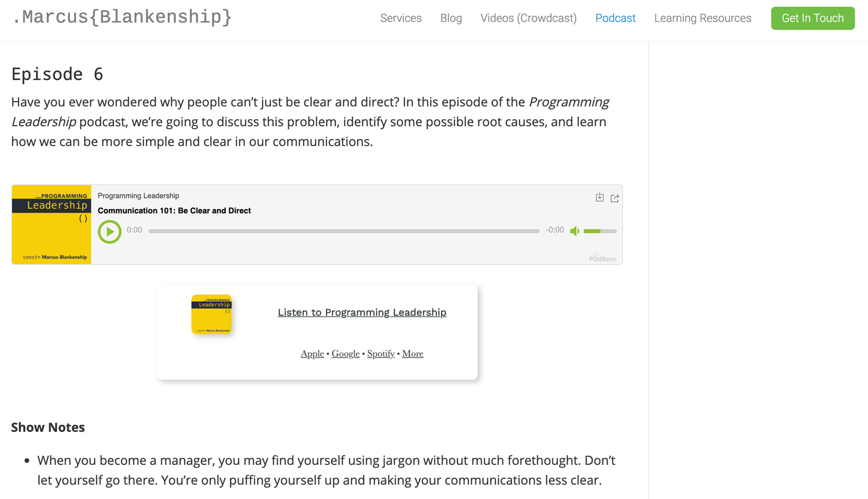The image size is (868, 499).
Task: Adjust the green volume slider
Action: tap(599, 231)
